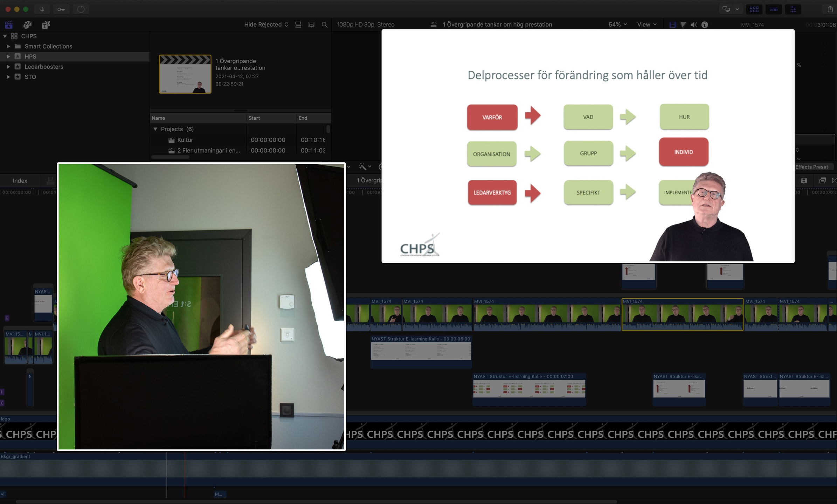Toggle the timeline panel visibility button
This screenshot has height=504, width=837.
tap(773, 9)
